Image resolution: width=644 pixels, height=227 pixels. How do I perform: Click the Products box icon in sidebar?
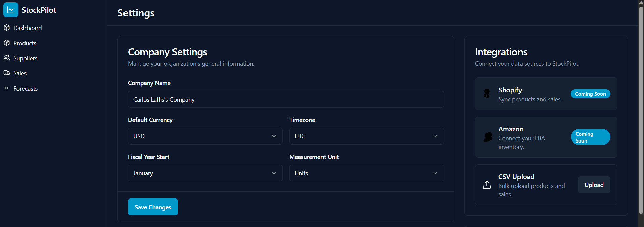point(7,43)
